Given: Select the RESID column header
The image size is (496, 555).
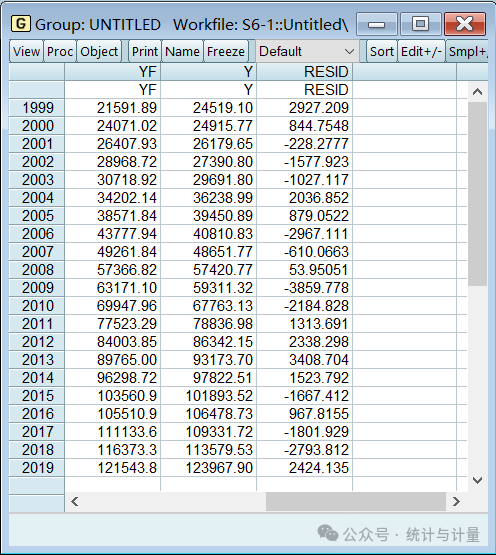Looking at the screenshot, I should (x=304, y=72).
